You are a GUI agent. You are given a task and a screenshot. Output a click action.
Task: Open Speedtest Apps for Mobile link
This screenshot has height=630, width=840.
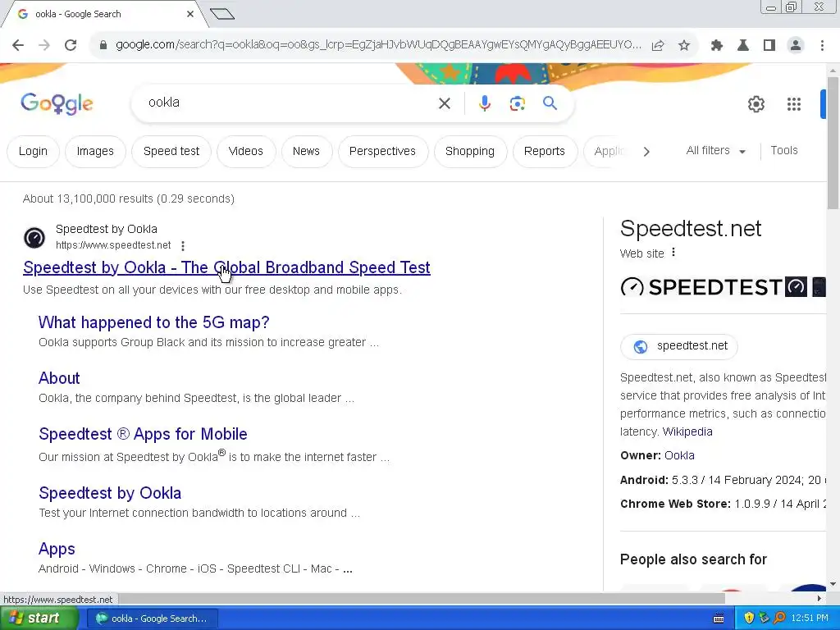coord(143,434)
